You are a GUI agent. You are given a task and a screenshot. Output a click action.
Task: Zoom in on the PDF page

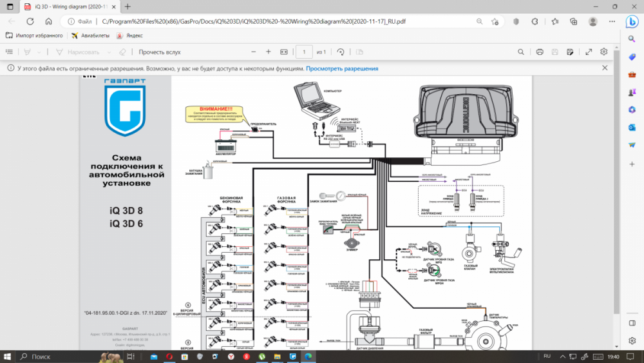click(269, 52)
